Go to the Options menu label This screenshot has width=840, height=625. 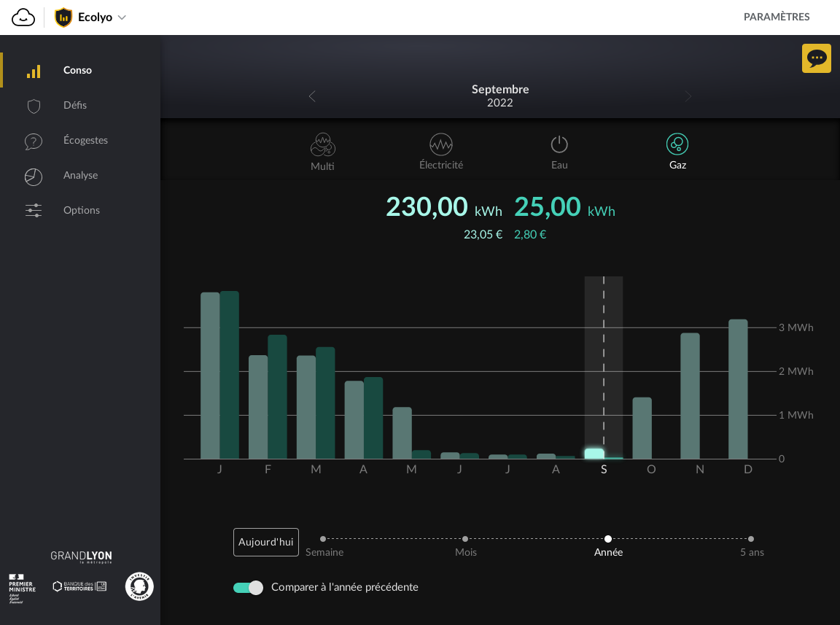pyautogui.click(x=82, y=210)
